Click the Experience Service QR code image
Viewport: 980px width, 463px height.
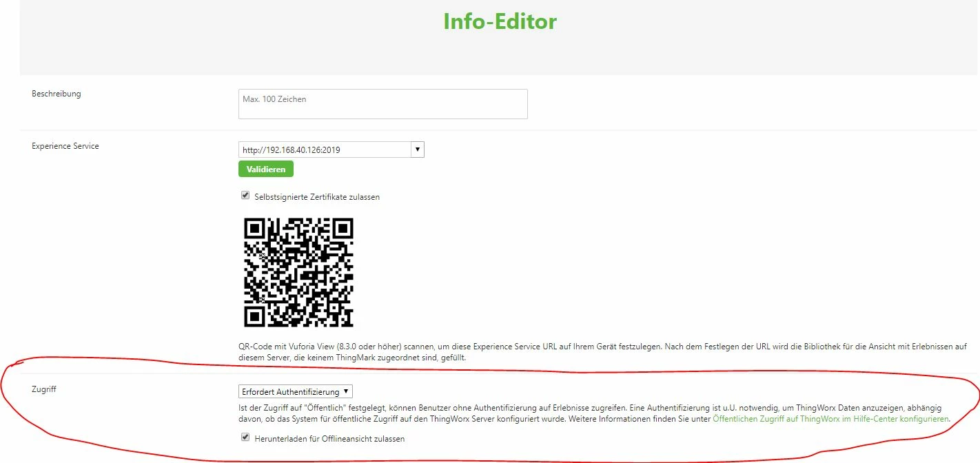click(298, 272)
